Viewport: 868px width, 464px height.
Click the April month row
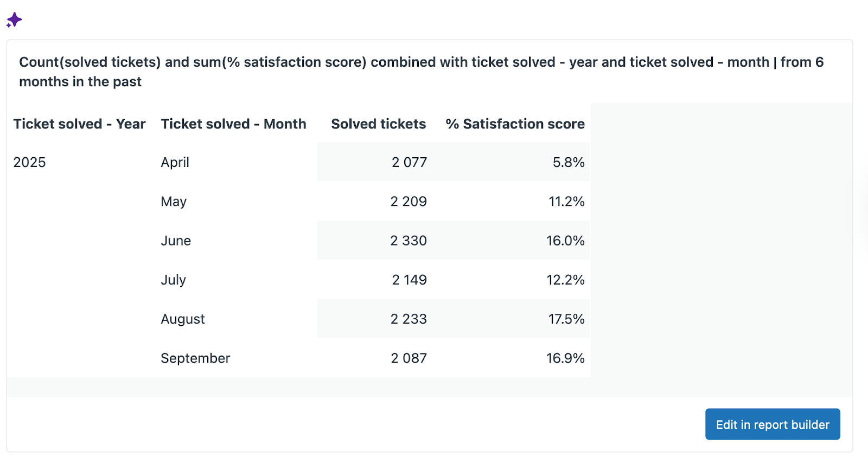(175, 163)
